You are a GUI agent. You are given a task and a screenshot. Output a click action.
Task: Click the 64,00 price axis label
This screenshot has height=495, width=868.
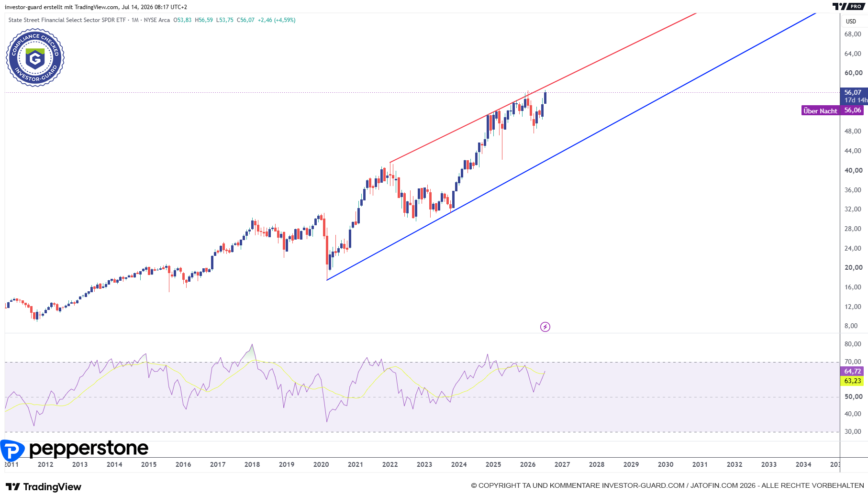tap(853, 54)
